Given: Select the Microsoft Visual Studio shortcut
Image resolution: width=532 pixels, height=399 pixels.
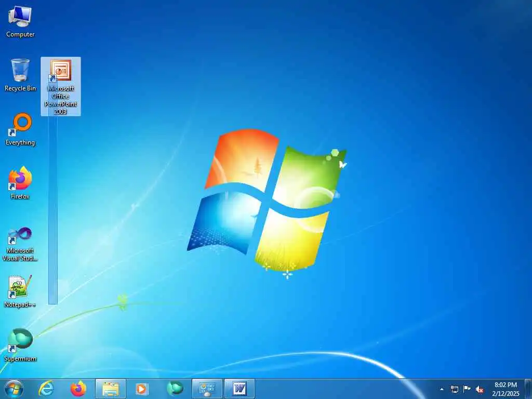Looking at the screenshot, I should pos(20,244).
